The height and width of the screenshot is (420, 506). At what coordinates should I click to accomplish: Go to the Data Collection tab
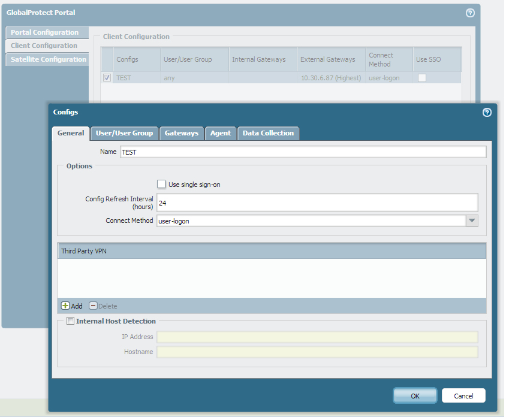point(268,133)
